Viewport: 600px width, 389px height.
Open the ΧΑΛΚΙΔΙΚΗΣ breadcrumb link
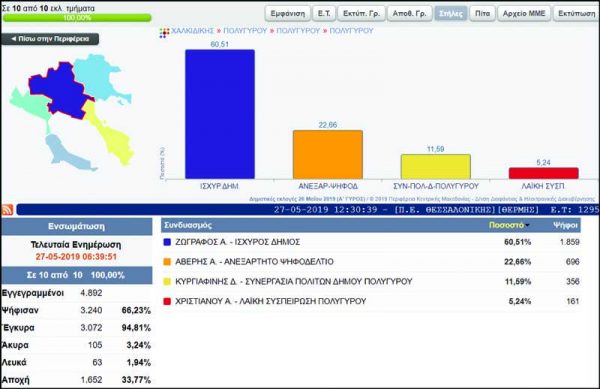192,31
